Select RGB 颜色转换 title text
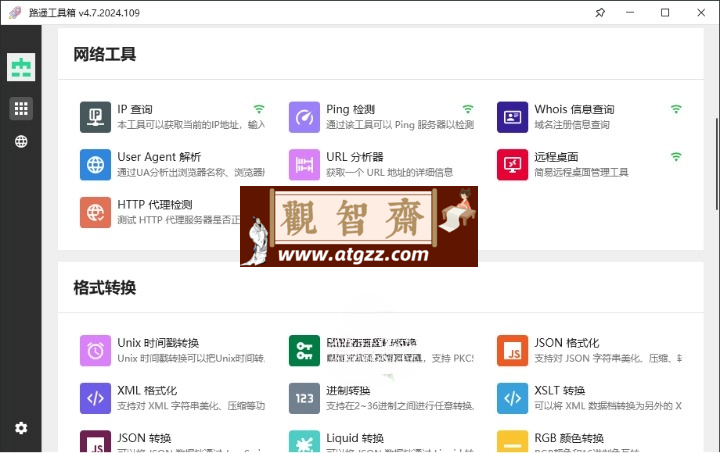Screen dimensions: 720x453 point(569,438)
